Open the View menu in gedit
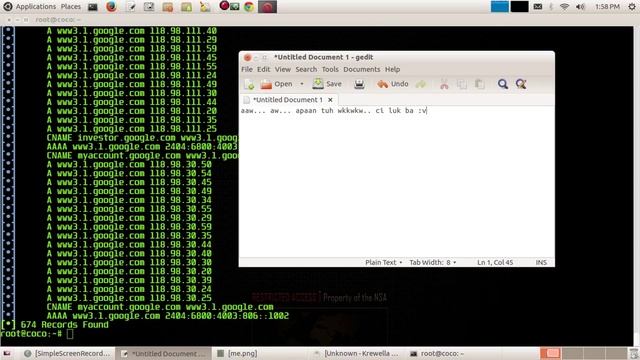This screenshot has height=360, width=640. click(x=282, y=69)
